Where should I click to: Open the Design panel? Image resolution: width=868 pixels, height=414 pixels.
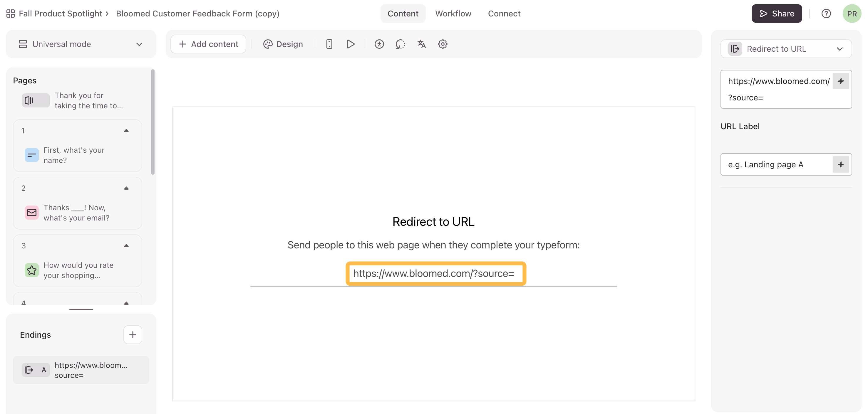click(x=283, y=44)
